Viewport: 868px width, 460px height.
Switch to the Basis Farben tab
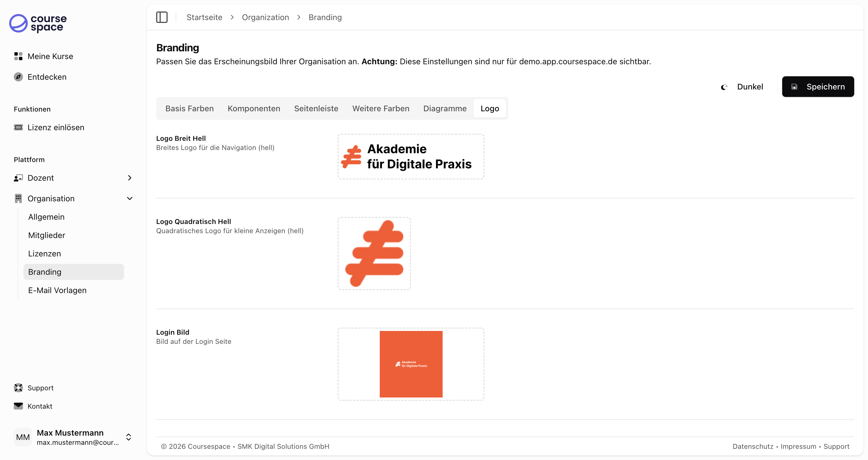pos(189,108)
